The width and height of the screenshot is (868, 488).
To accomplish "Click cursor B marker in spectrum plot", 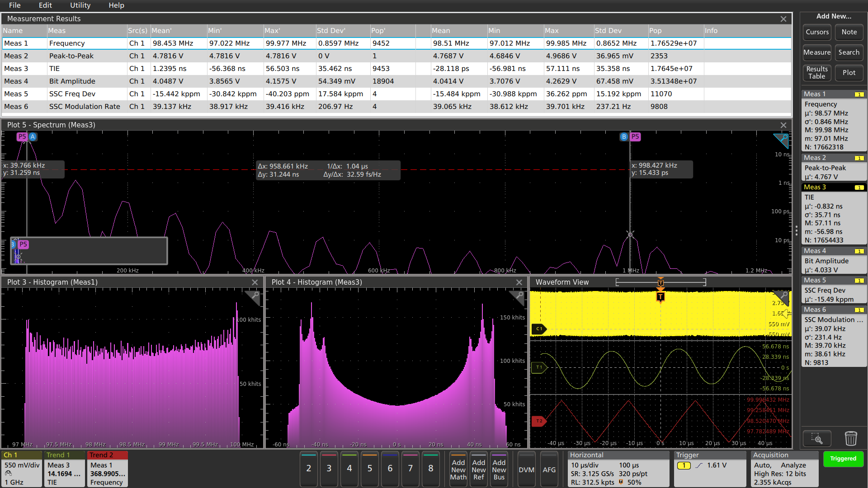I will pos(624,136).
